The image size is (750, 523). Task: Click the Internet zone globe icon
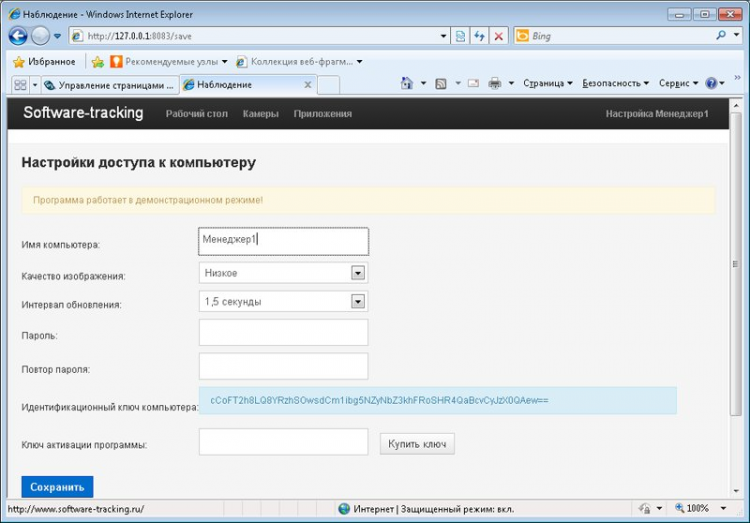pos(344,509)
